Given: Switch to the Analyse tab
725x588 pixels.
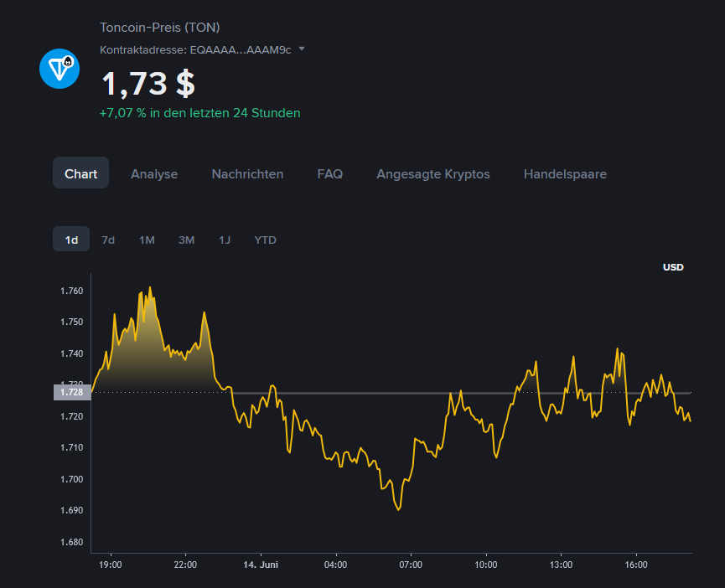Looking at the screenshot, I should 154,174.
